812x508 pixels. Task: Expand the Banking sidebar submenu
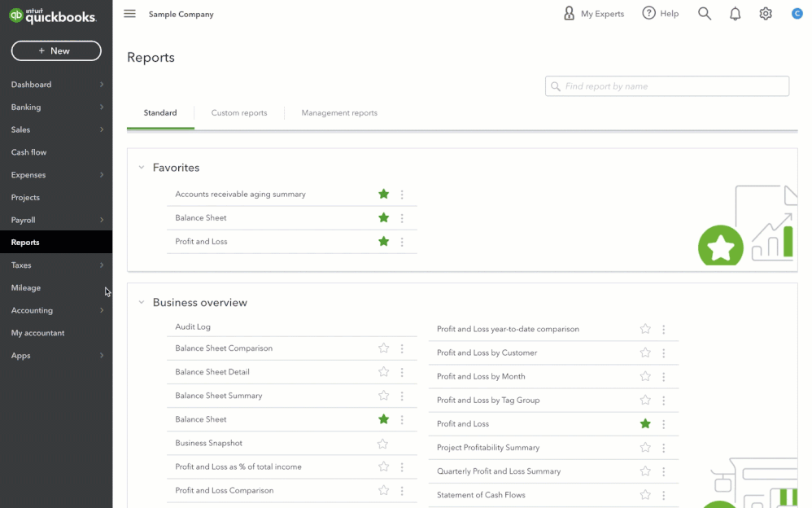102,107
